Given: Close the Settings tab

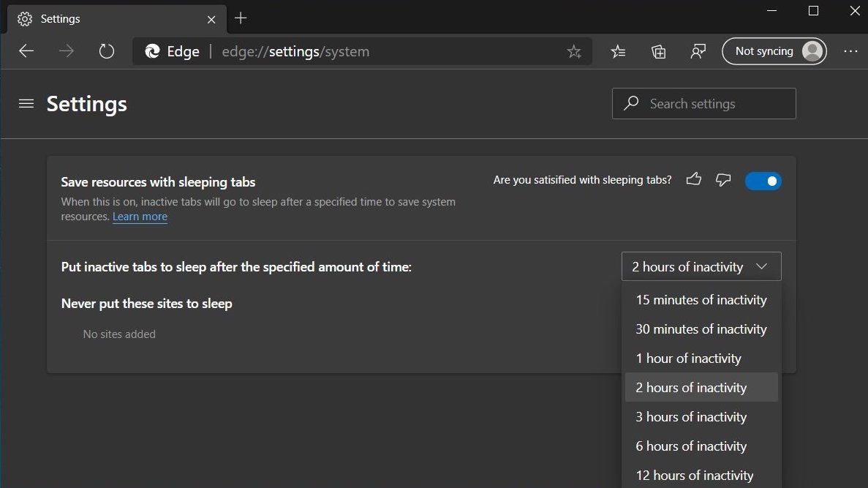Looking at the screenshot, I should click(x=211, y=19).
